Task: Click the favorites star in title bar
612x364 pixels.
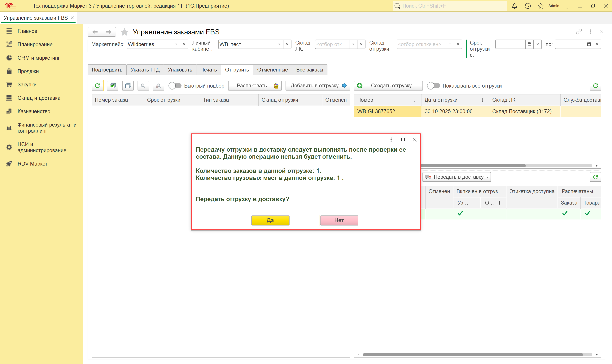Action: 541,6
